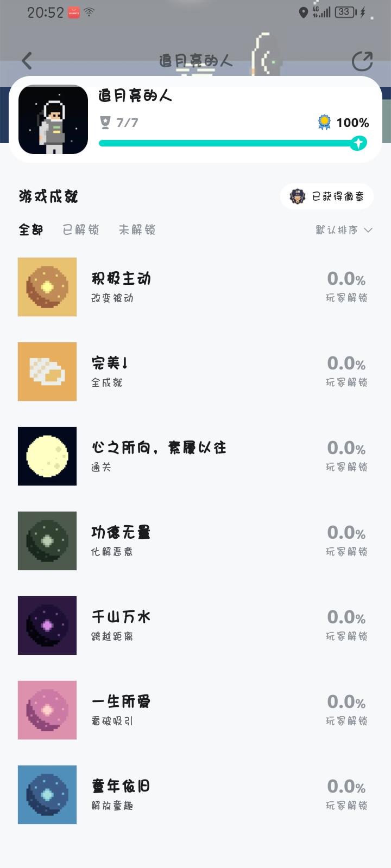Image resolution: width=391 pixels, height=868 pixels.
Task: Tap the 一生所爱 pink achievement icon
Action: 47,710
